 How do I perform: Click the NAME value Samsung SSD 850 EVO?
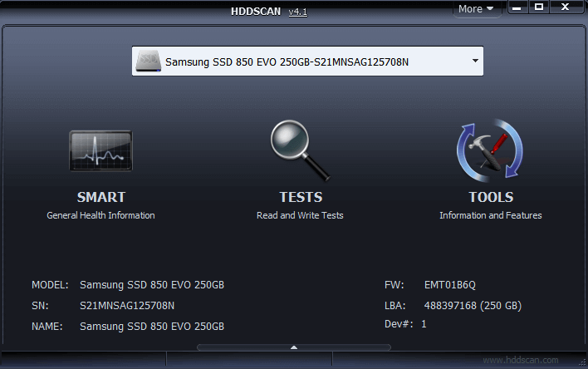152,327
